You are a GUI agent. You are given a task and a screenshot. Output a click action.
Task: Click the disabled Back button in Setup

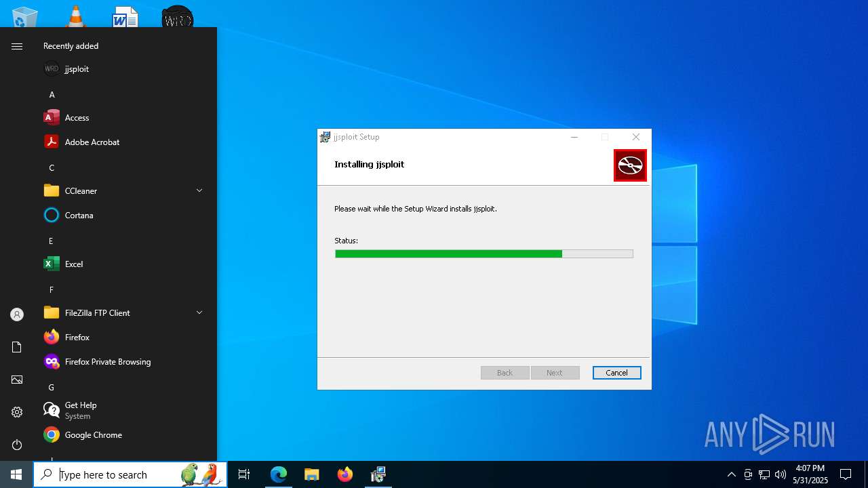click(x=505, y=373)
